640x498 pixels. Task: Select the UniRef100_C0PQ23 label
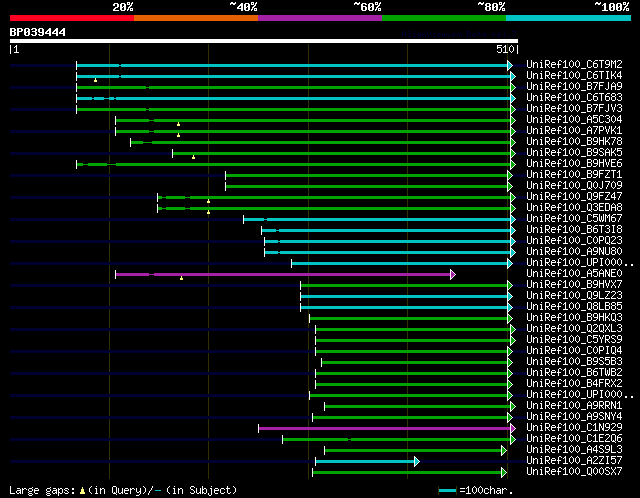(x=574, y=241)
